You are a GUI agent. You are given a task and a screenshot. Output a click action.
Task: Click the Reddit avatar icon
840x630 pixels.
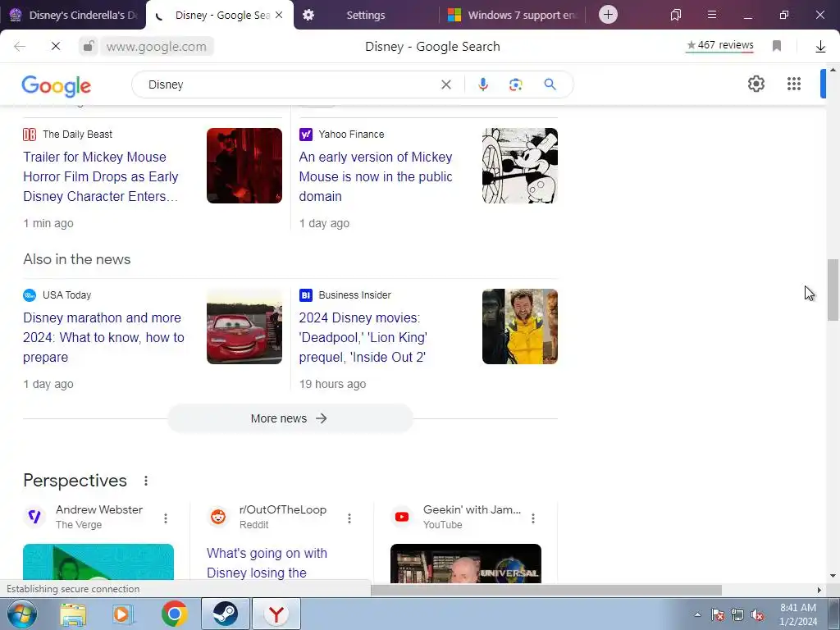(x=218, y=517)
